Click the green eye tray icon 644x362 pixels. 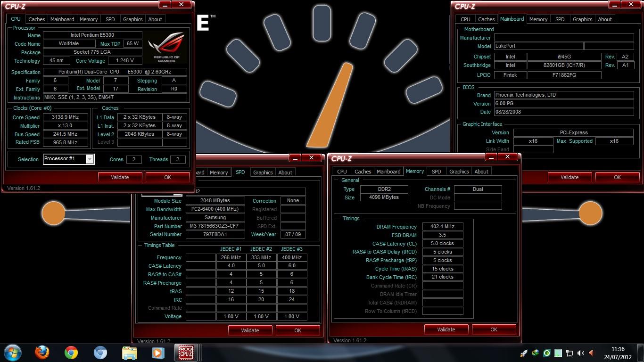(x=546, y=353)
